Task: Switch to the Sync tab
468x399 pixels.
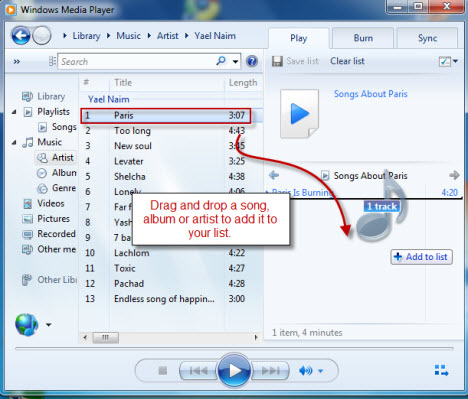Action: point(427,38)
